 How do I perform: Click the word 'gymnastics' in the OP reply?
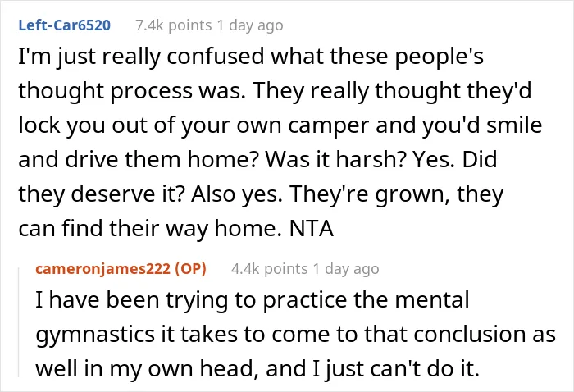click(x=95, y=335)
